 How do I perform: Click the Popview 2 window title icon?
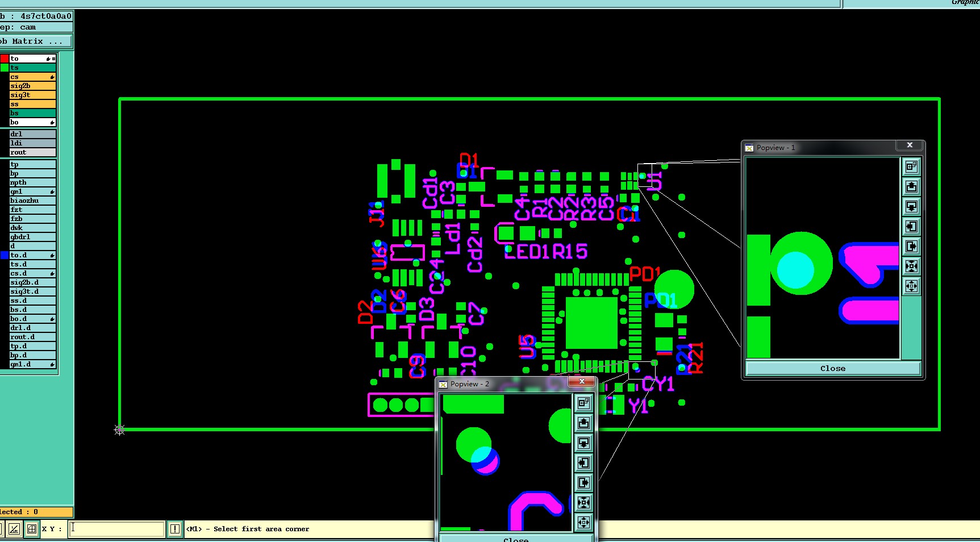443,384
